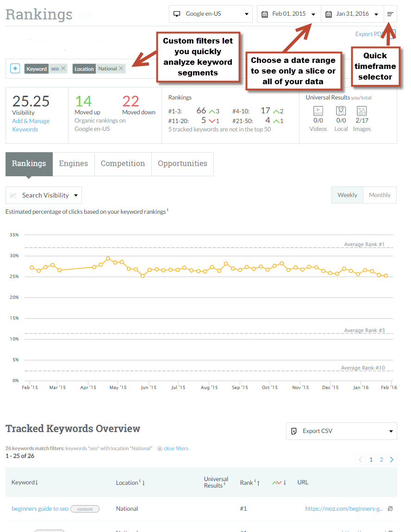Switch to the Competition tab
Image resolution: width=411 pixels, height=532 pixels.
pyautogui.click(x=123, y=164)
